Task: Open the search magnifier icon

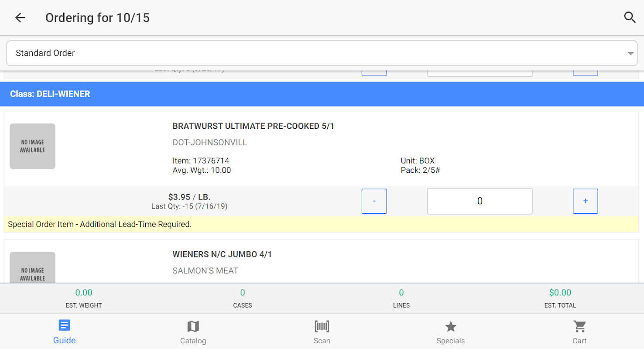Action: pyautogui.click(x=630, y=17)
